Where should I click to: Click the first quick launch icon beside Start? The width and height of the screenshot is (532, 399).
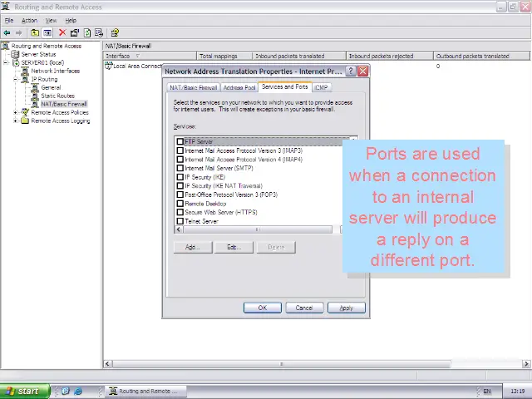click(x=66, y=391)
